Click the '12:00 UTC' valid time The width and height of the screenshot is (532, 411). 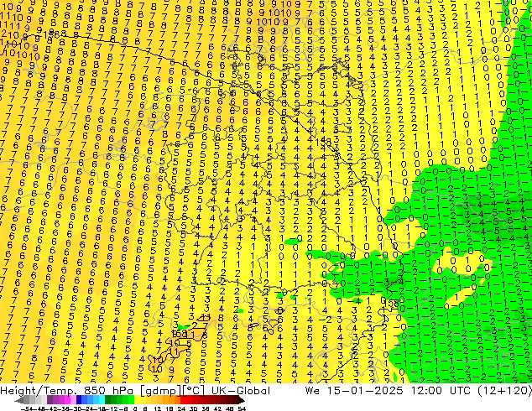coord(441,391)
